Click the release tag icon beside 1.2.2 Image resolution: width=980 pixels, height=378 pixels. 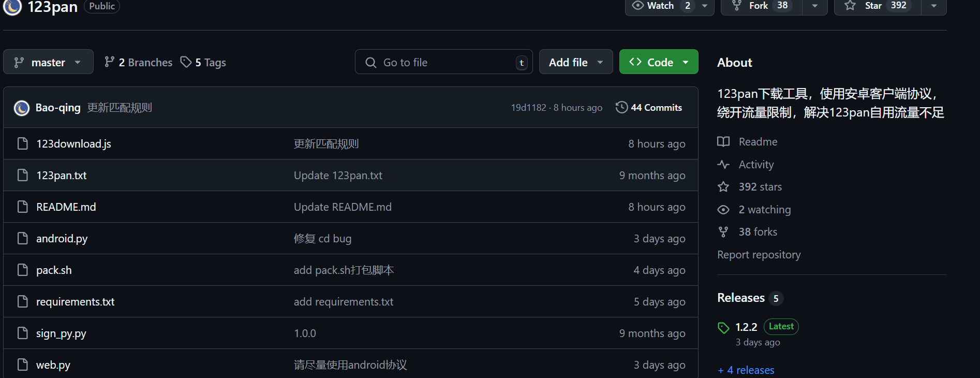coord(723,327)
